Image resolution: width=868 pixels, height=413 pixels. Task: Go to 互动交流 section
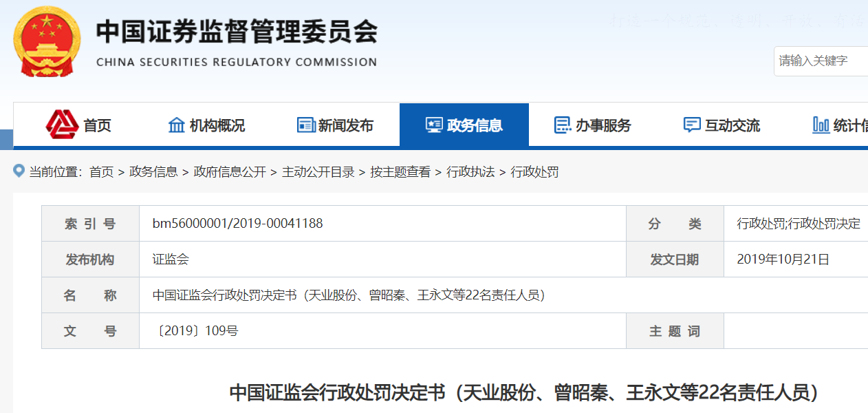click(x=733, y=125)
